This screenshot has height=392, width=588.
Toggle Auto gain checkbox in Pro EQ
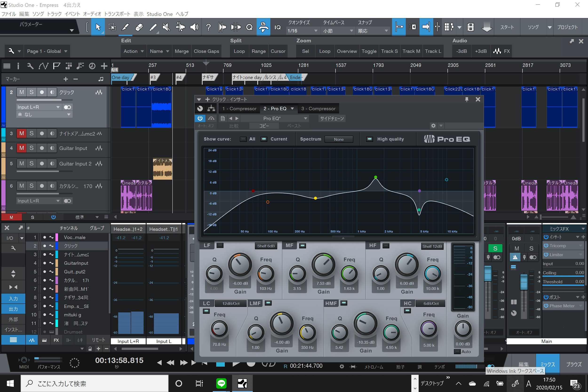pyautogui.click(x=457, y=352)
